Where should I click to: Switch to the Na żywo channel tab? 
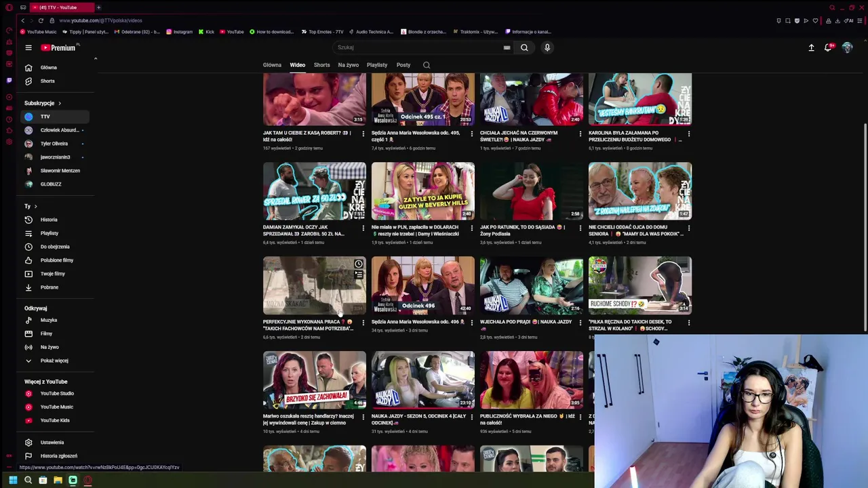(x=348, y=65)
